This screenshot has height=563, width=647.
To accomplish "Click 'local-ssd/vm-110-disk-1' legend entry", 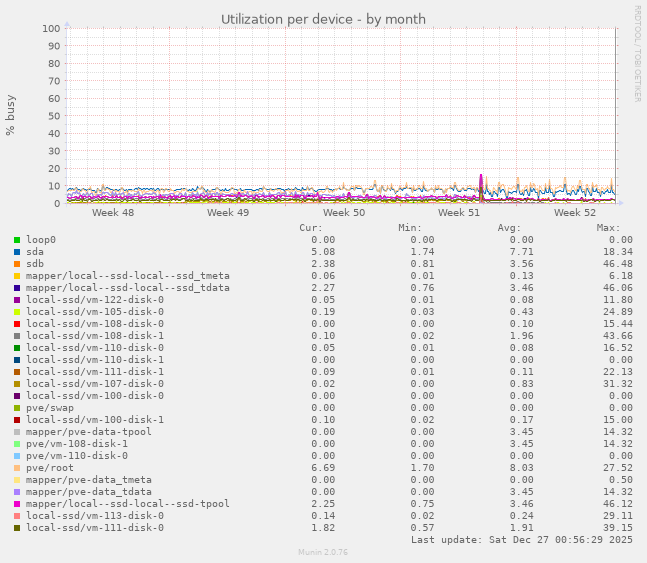I will click(95, 360).
